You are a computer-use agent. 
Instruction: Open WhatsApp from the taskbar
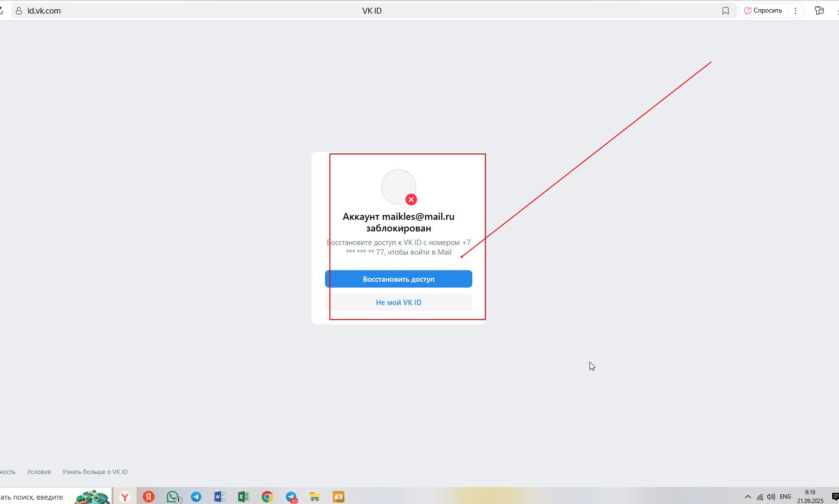(172, 497)
